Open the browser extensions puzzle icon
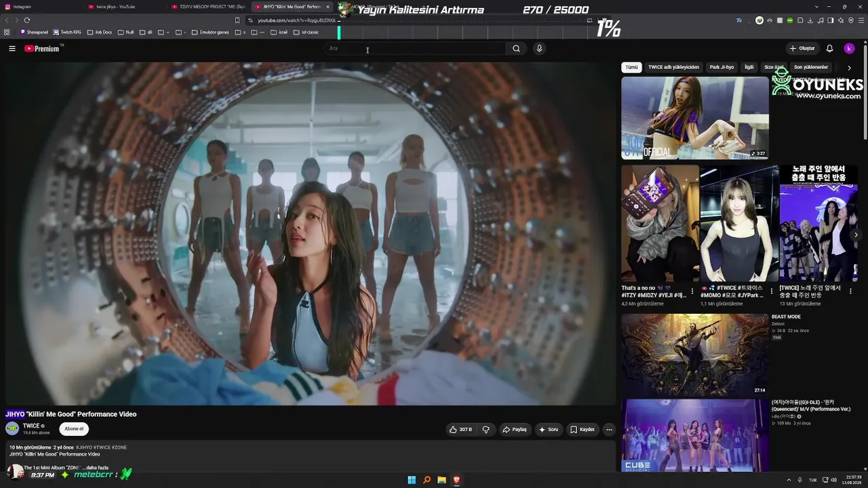 [800, 20]
